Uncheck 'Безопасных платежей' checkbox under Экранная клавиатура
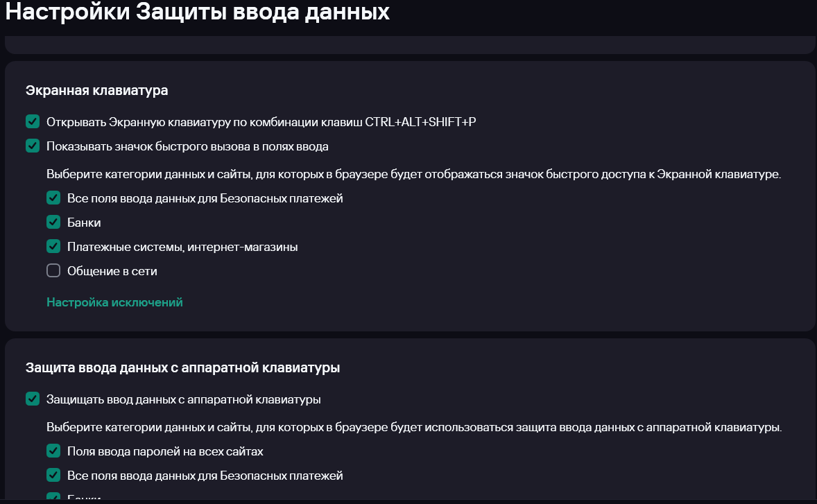 pos(53,198)
